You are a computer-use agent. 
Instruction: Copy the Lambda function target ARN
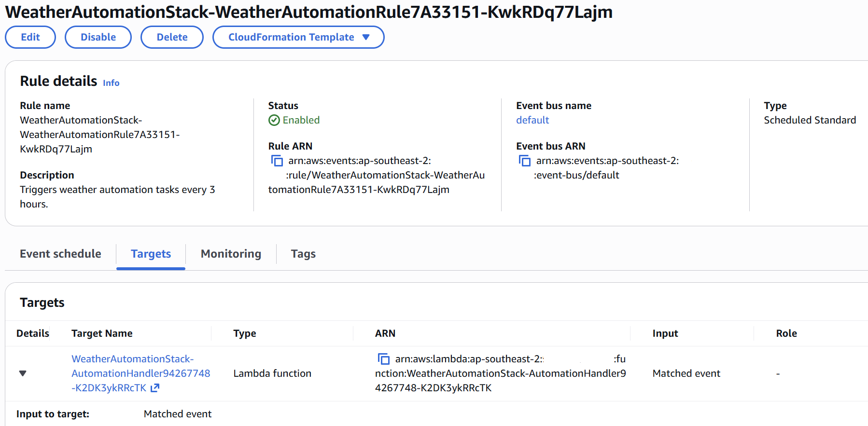(x=384, y=359)
